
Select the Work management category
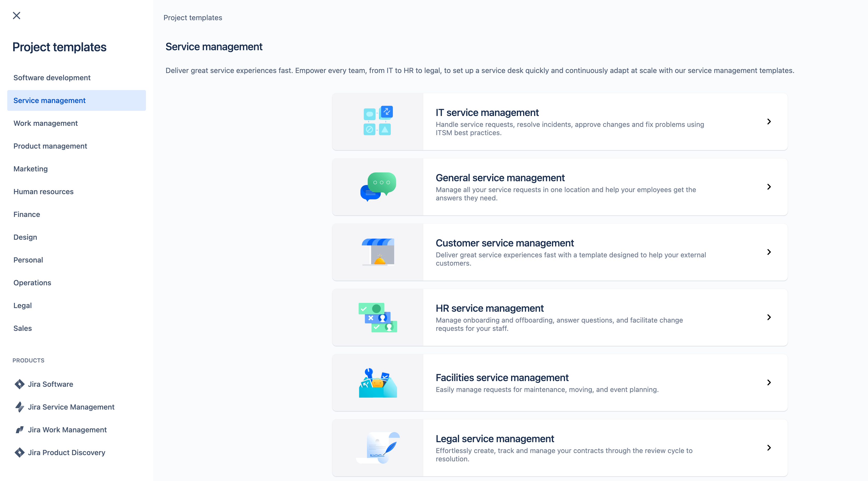[46, 123]
